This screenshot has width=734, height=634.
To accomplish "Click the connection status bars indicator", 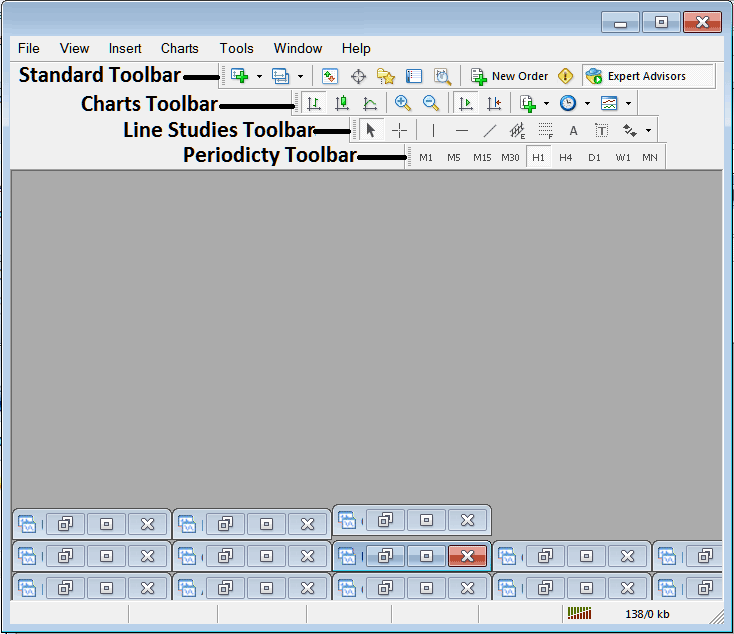I will [579, 613].
